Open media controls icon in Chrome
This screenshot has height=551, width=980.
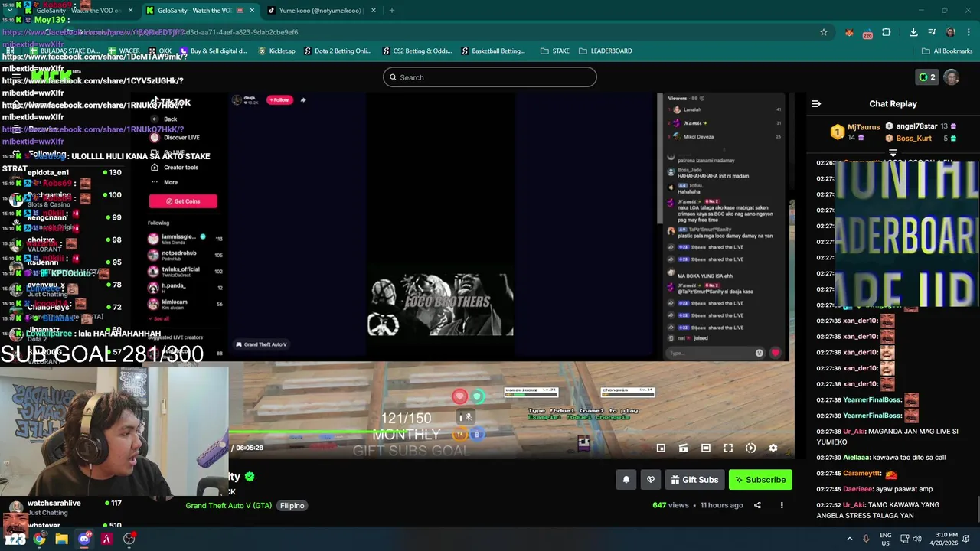click(932, 32)
